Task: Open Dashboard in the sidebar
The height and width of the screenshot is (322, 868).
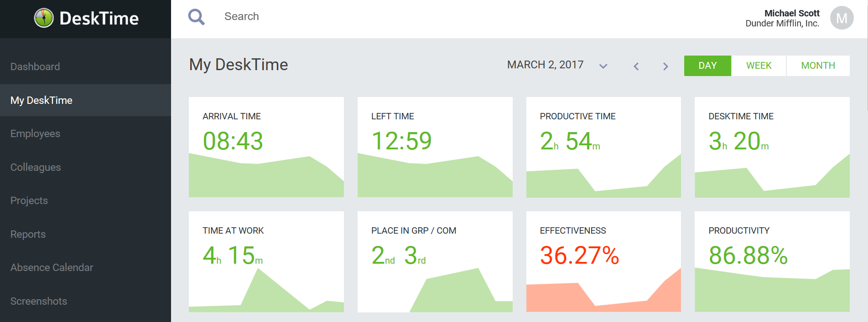Action: [35, 67]
